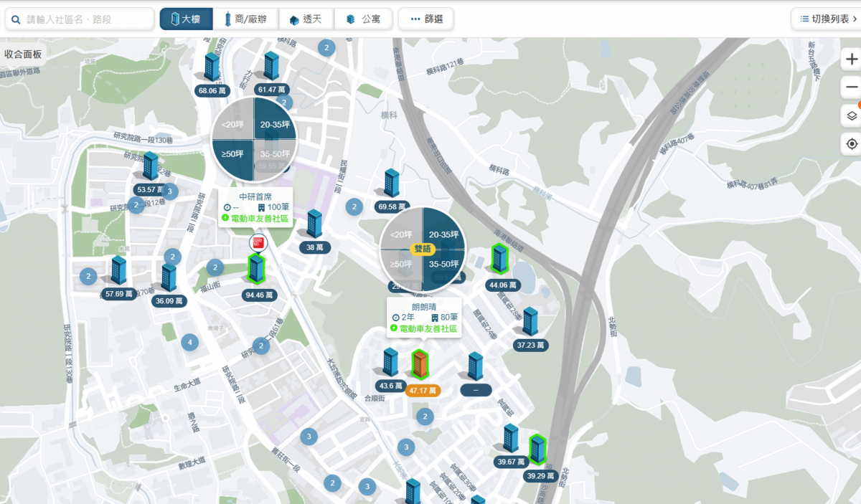The width and height of the screenshot is (861, 504).
Task: Zoom out of the map
Action: [x=851, y=87]
